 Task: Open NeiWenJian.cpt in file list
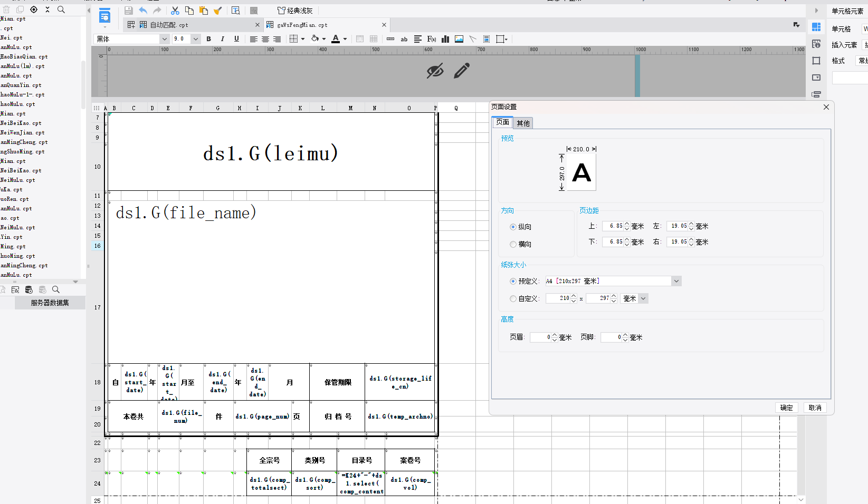click(23, 132)
